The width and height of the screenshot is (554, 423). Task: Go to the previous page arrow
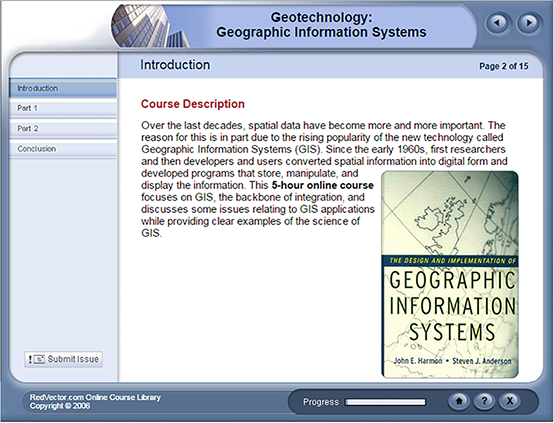498,23
